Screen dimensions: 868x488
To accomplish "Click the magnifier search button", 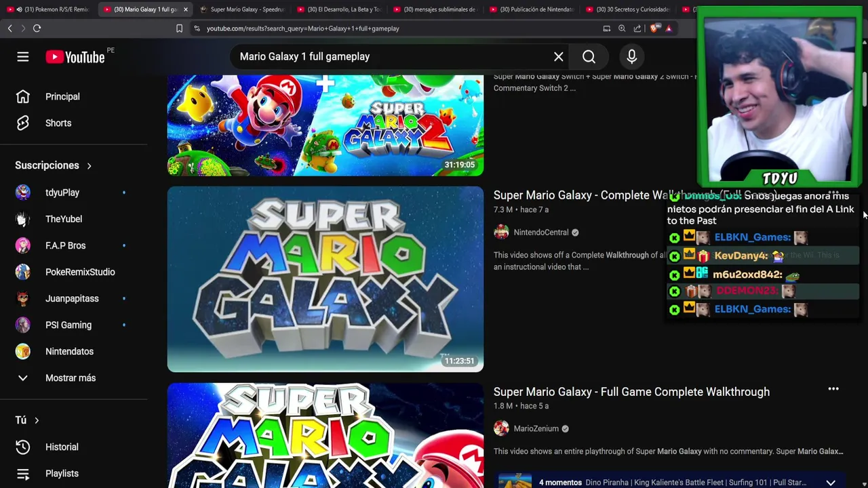I will 589,57.
